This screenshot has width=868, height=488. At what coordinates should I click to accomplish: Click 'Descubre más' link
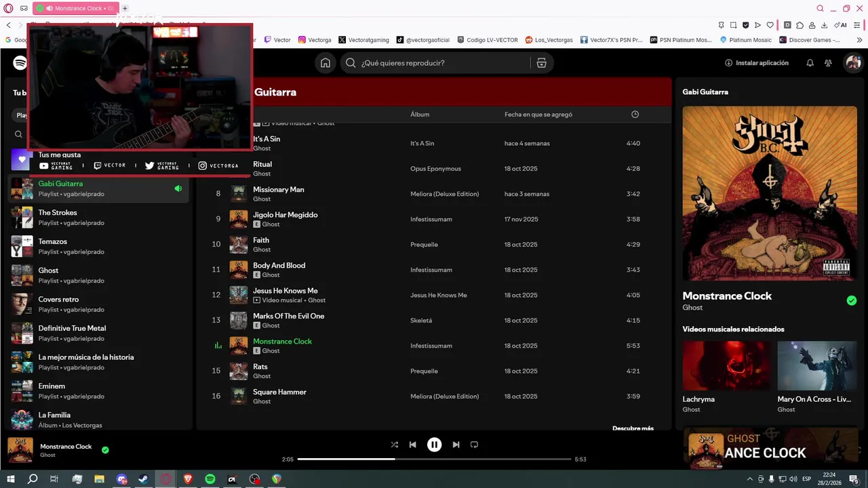[x=633, y=428]
